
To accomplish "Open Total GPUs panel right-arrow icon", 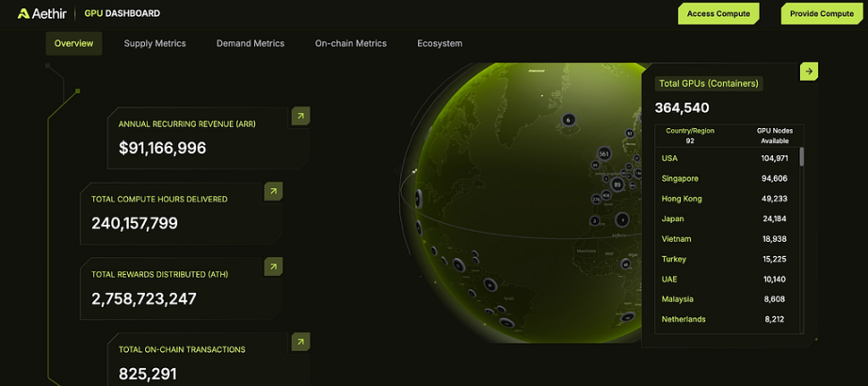I will point(809,71).
